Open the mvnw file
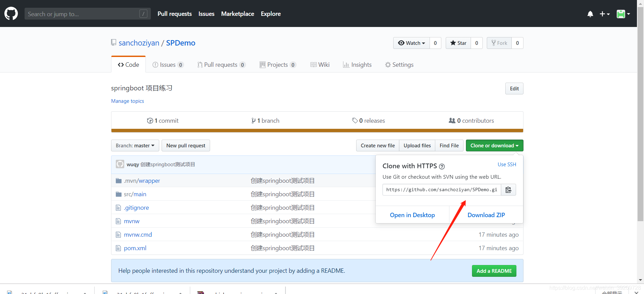The image size is (644, 294). click(132, 221)
